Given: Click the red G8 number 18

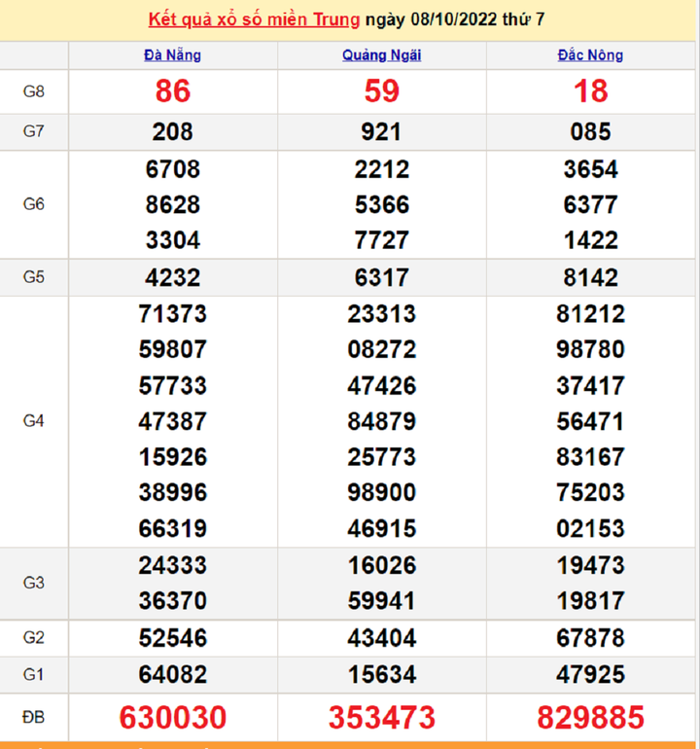Looking at the screenshot, I should (x=590, y=91).
